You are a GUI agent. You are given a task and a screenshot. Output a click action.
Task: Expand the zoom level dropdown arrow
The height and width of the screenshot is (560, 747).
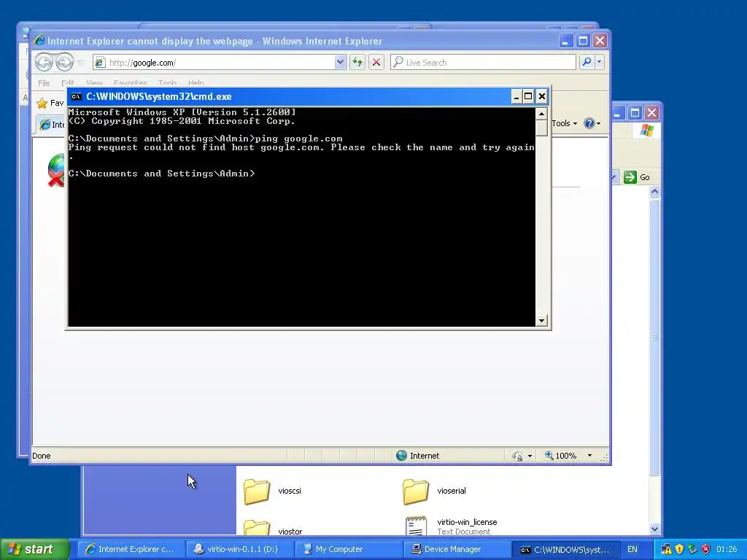tap(589, 456)
